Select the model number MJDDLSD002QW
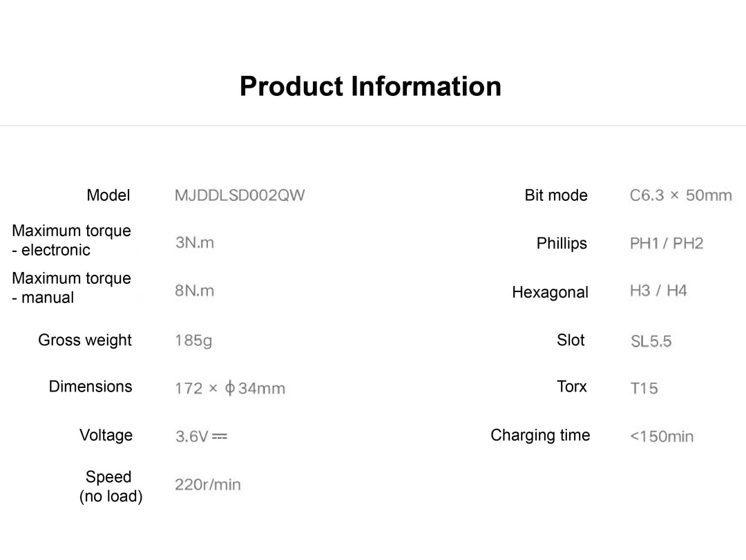This screenshot has width=746, height=560. click(x=239, y=195)
